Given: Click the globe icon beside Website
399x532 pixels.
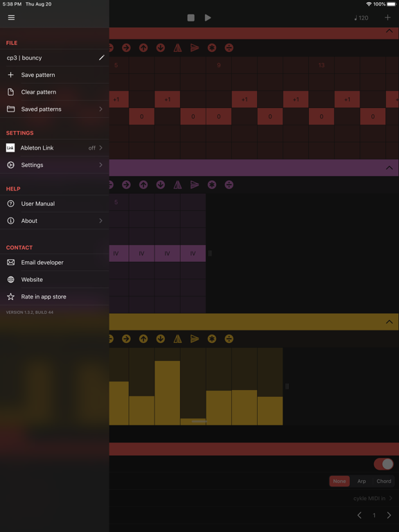Looking at the screenshot, I should coord(11,280).
